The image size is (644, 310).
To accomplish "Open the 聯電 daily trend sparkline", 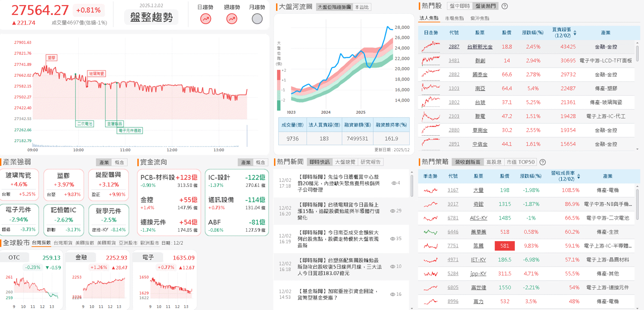I will [x=431, y=116].
